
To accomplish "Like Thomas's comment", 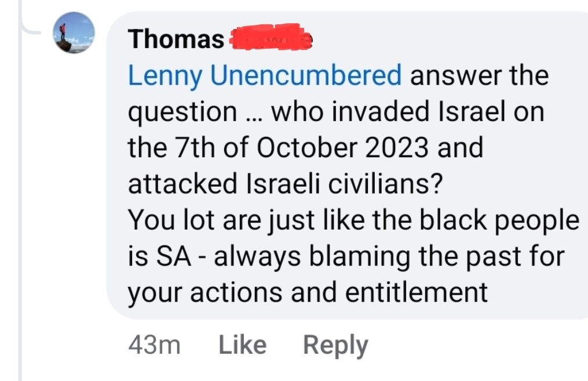I will tap(242, 346).
